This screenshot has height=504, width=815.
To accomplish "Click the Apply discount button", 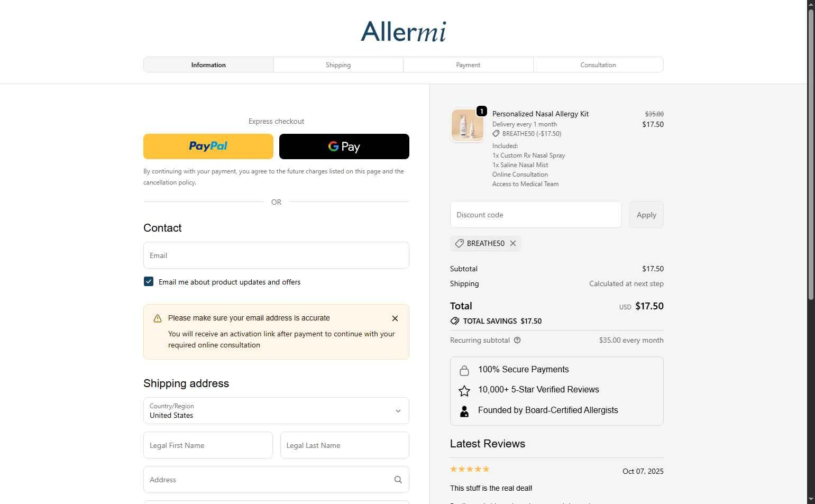I will pyautogui.click(x=646, y=215).
